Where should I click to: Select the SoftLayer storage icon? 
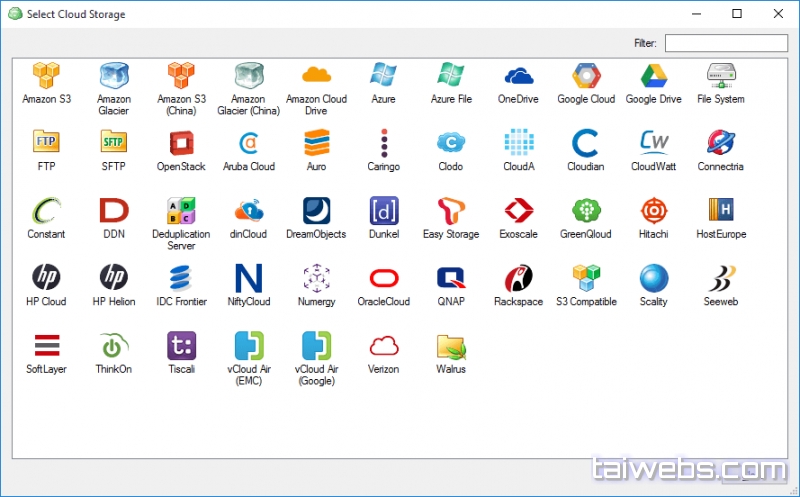click(46, 346)
